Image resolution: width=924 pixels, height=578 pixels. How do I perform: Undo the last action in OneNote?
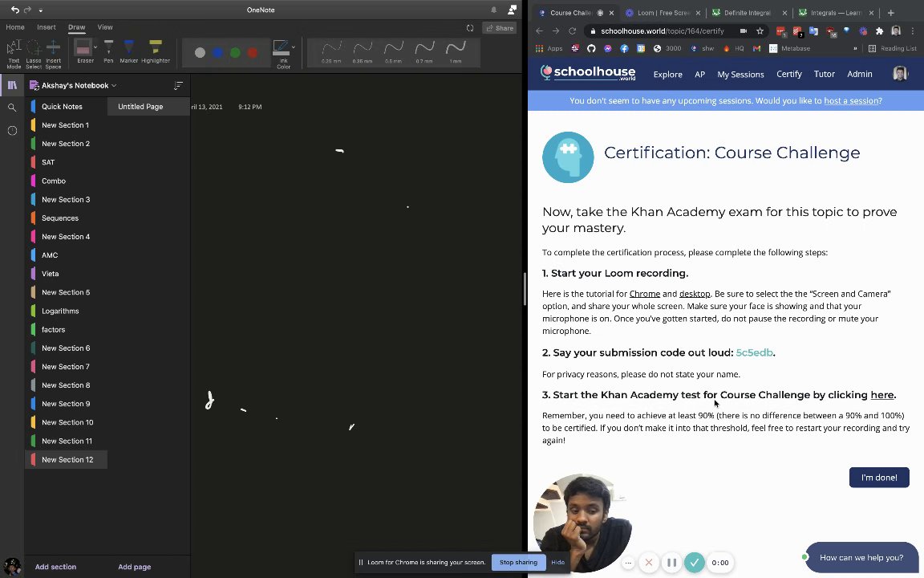coord(14,10)
